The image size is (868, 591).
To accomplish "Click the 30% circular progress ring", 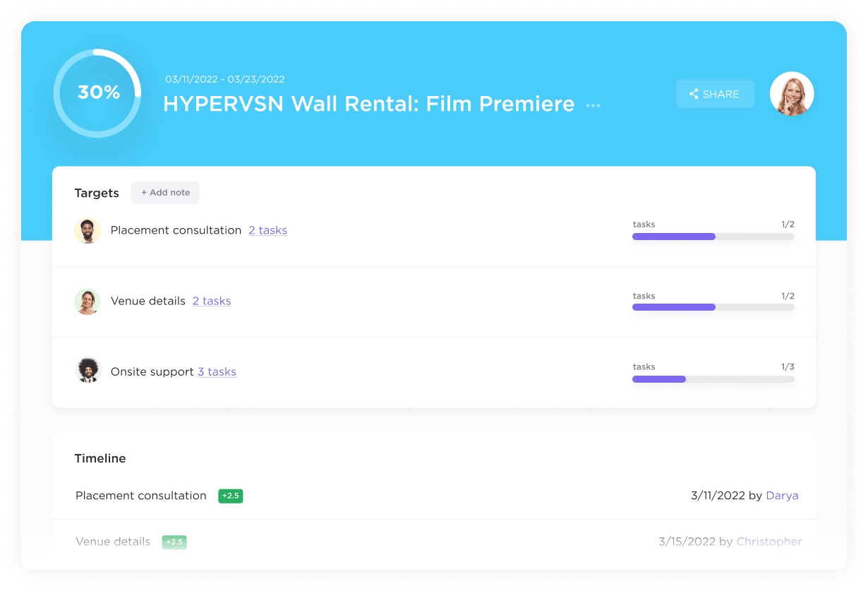I will click(x=97, y=93).
